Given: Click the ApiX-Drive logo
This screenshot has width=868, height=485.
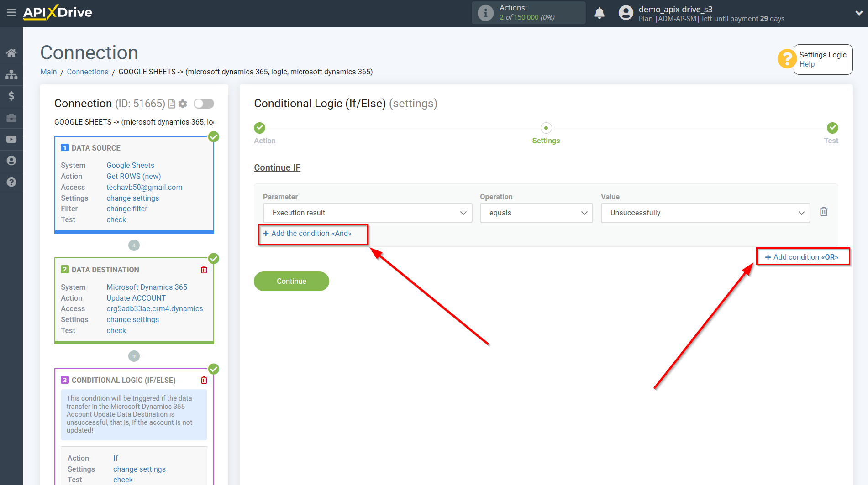Looking at the screenshot, I should tap(58, 12).
